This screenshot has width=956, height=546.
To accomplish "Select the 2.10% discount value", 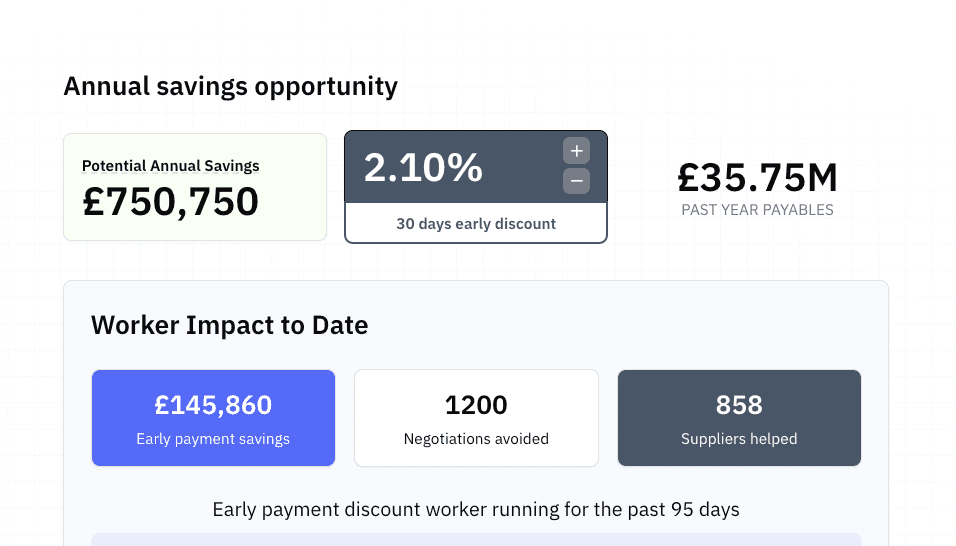I will click(x=423, y=167).
